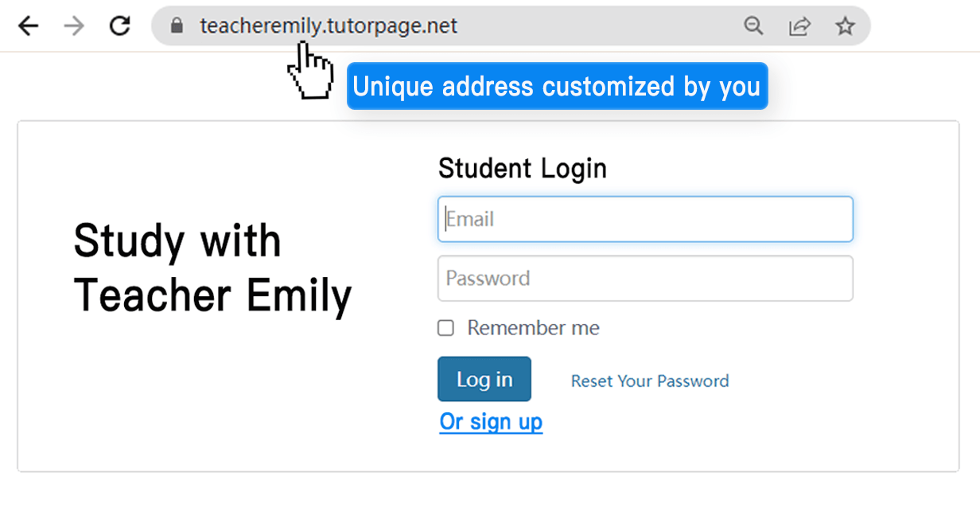Click the browser back arrow
This screenshot has width=980, height=531.
29,25
